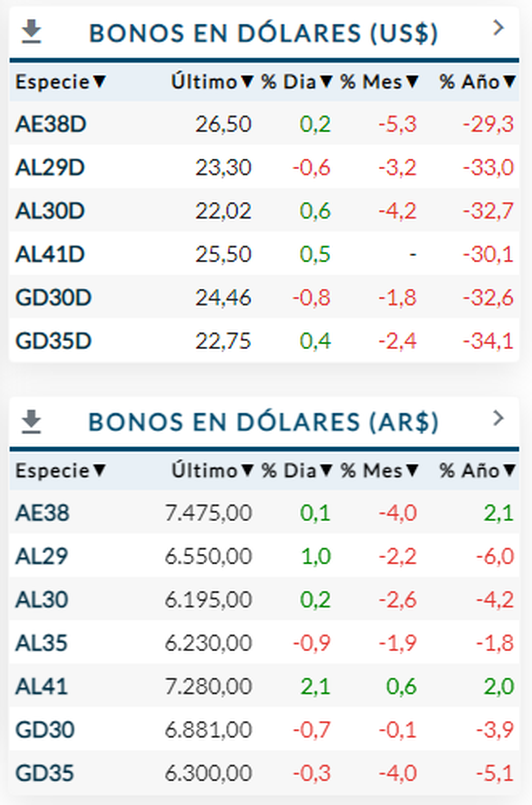Open the GD30D bond details

(53, 297)
